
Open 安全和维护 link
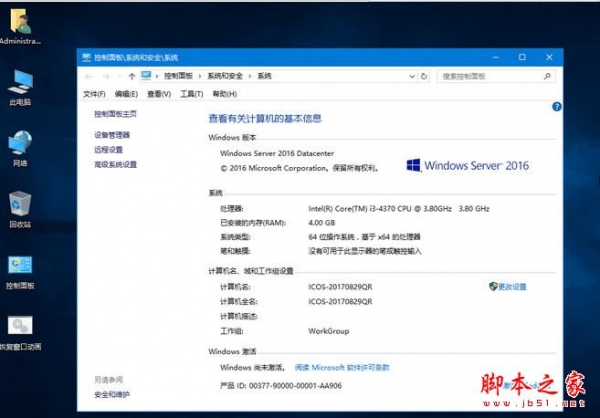tap(112, 394)
